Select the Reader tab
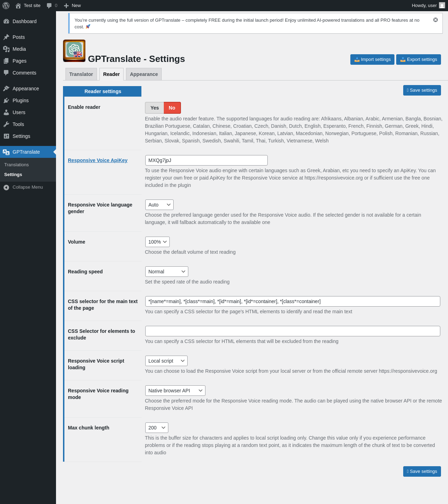Screen dimensions: 448x504 pyautogui.click(x=111, y=74)
